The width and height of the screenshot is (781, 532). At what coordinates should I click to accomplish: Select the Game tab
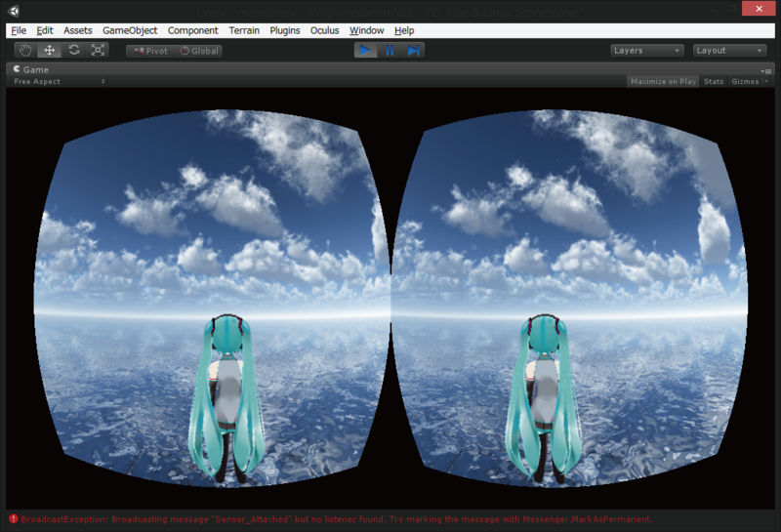[x=31, y=69]
